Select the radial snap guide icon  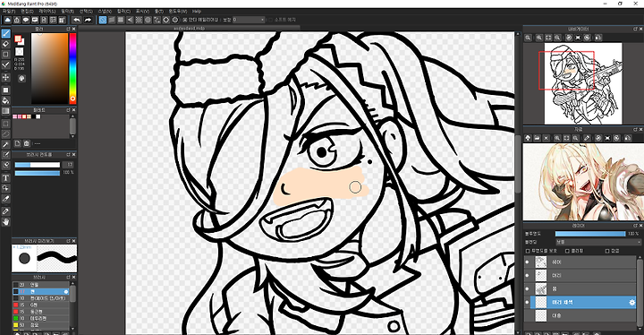[139, 20]
